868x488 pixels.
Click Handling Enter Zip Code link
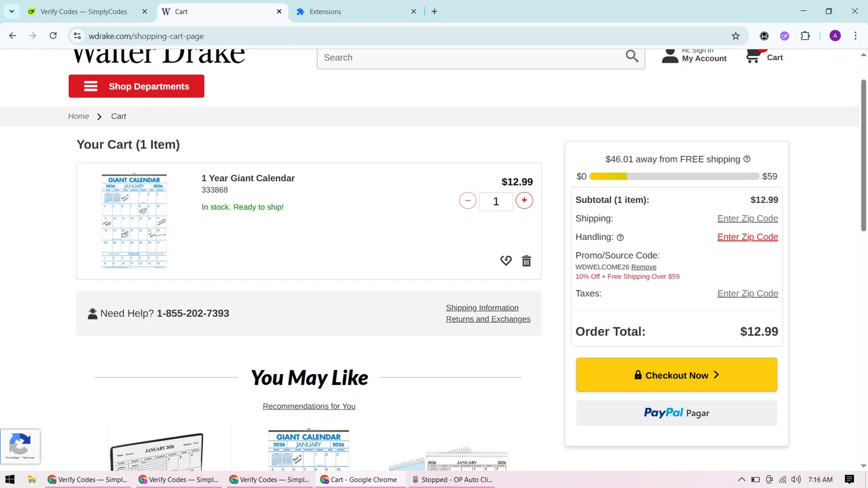[748, 237]
